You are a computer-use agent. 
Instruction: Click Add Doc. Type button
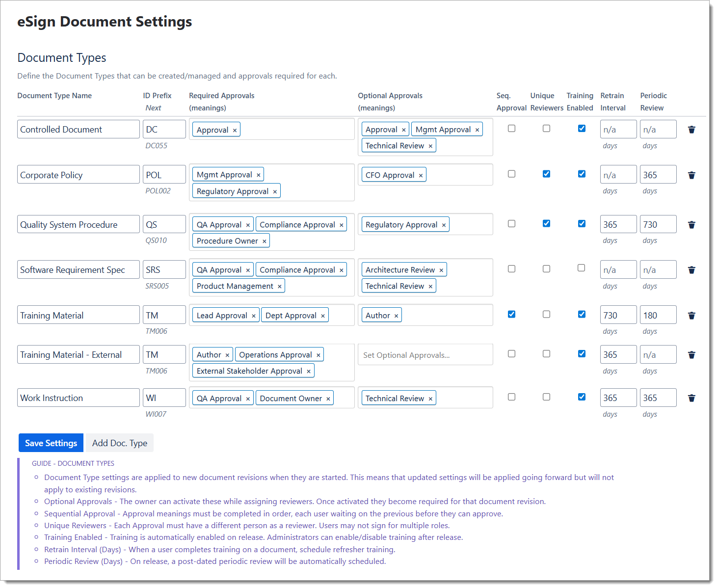point(119,443)
